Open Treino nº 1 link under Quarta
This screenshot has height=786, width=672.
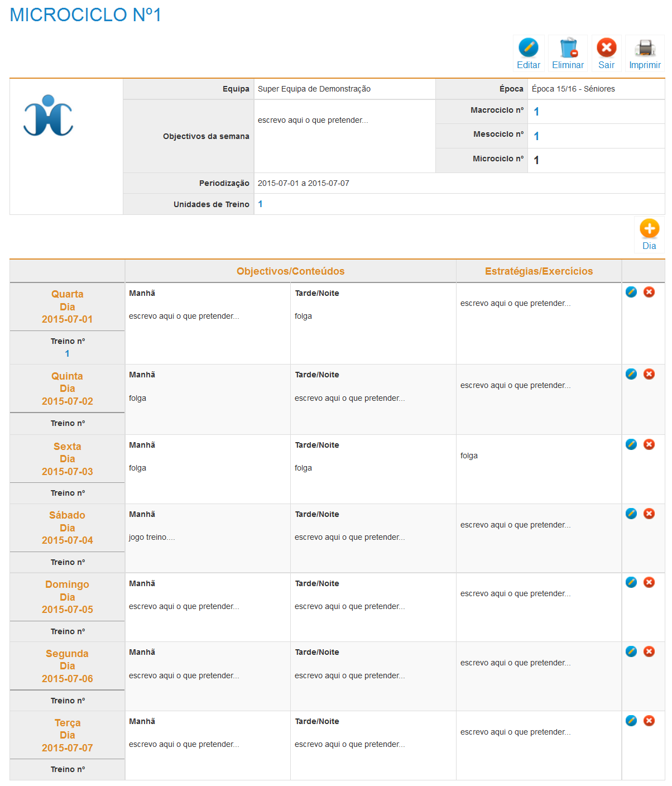click(x=67, y=353)
